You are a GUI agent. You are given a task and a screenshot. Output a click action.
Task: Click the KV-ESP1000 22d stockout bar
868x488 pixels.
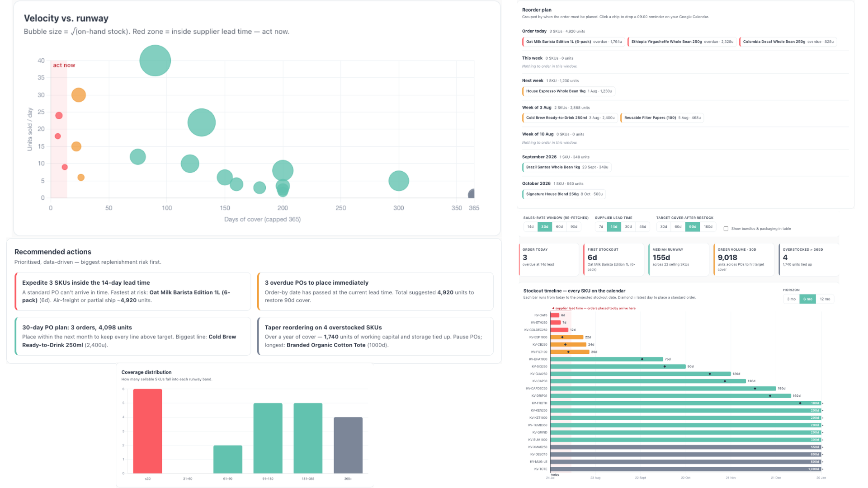click(x=567, y=337)
